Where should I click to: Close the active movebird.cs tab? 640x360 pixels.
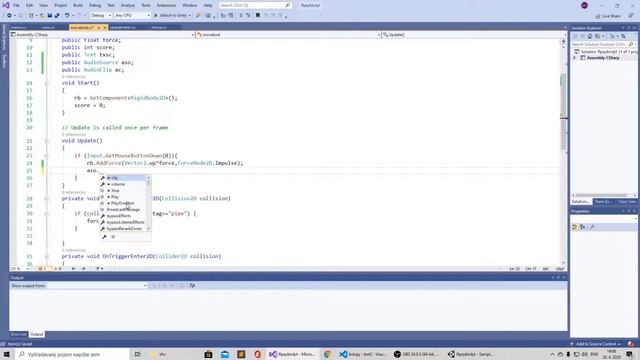point(104,27)
